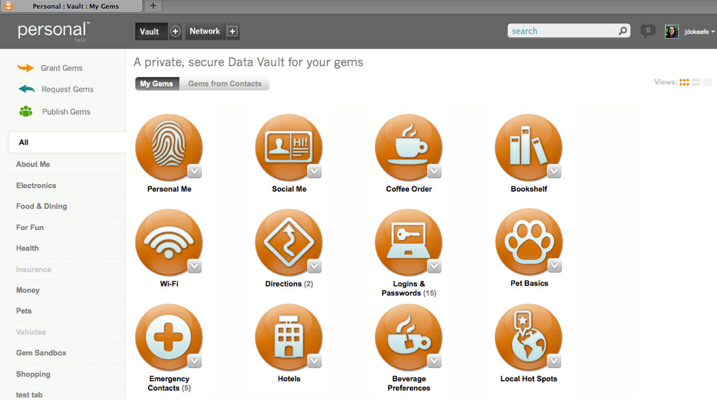
Task: Open the Bookshelf gem icon
Action: (x=528, y=147)
